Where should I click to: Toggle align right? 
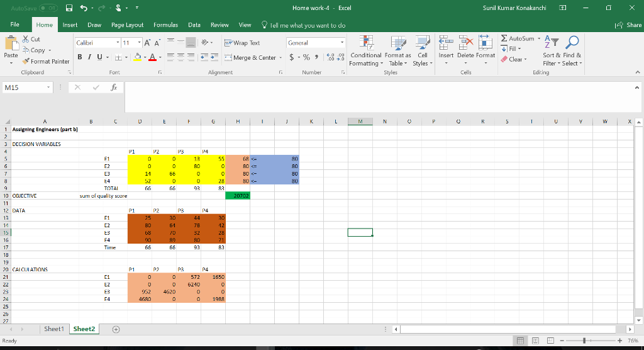191,57
